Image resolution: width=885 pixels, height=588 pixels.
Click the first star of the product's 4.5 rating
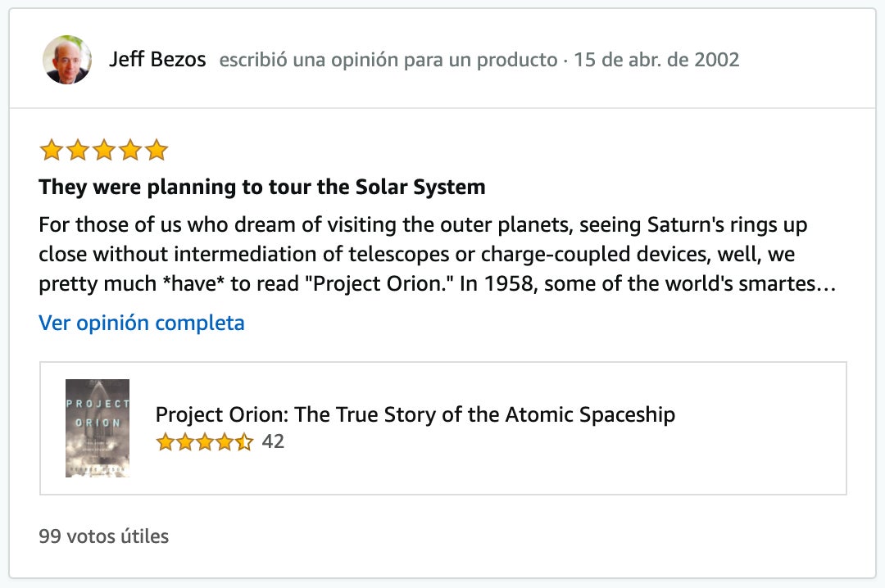tap(164, 441)
